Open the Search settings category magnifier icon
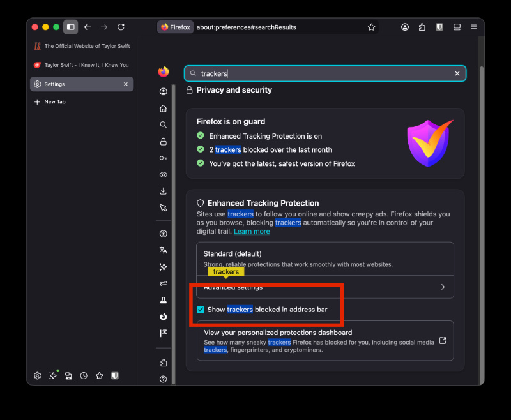 (x=164, y=124)
